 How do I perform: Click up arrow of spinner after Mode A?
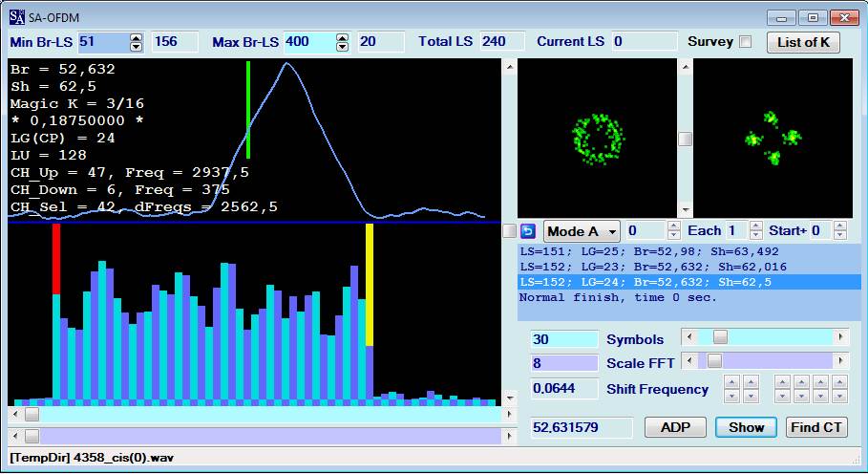tap(674, 226)
